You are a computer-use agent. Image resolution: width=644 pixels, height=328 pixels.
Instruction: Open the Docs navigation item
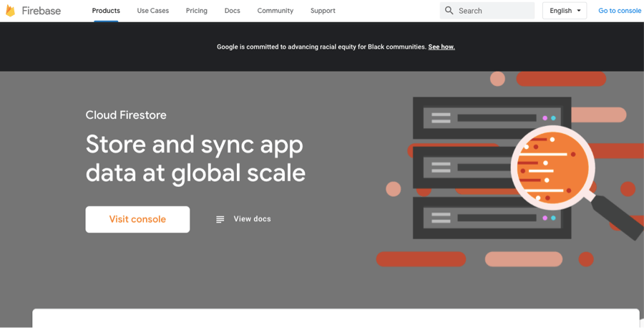point(232,11)
